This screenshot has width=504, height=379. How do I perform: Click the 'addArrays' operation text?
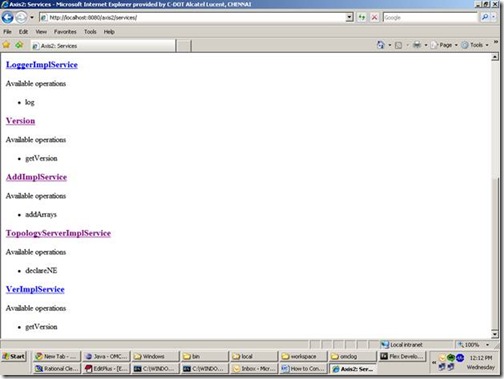pos(41,214)
